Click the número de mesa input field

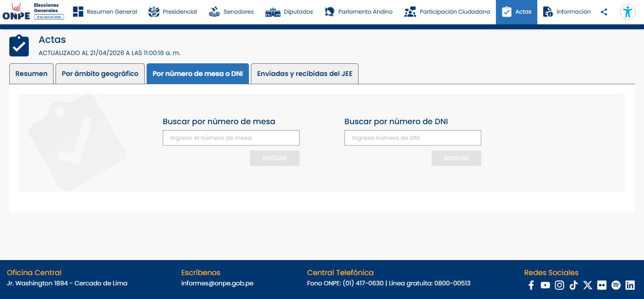pos(231,138)
